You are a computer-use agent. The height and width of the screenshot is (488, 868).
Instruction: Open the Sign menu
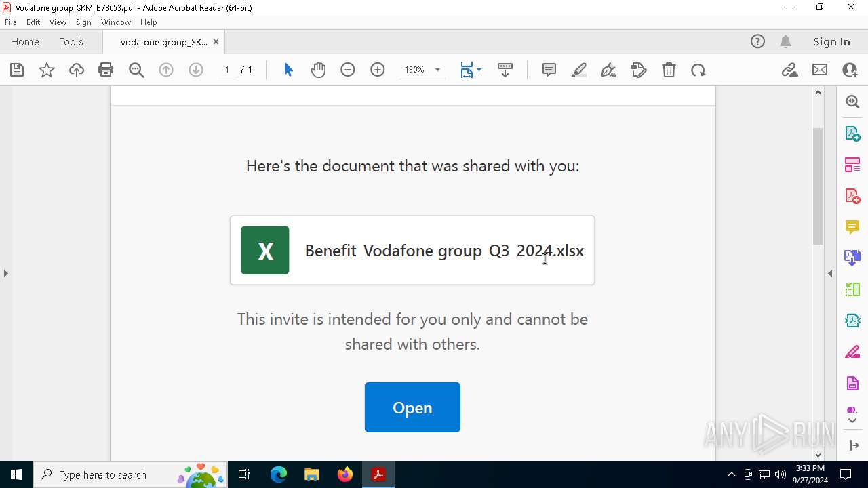click(84, 22)
